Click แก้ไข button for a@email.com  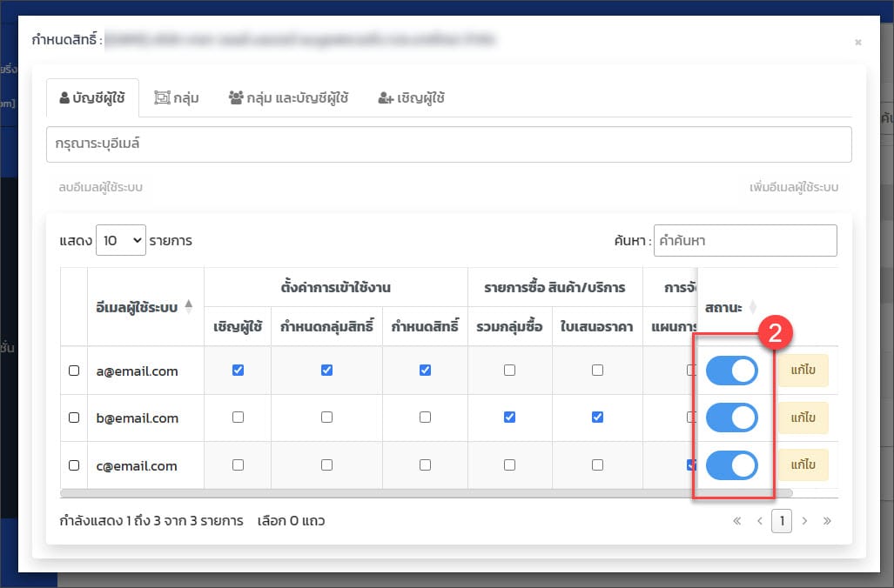[803, 370]
